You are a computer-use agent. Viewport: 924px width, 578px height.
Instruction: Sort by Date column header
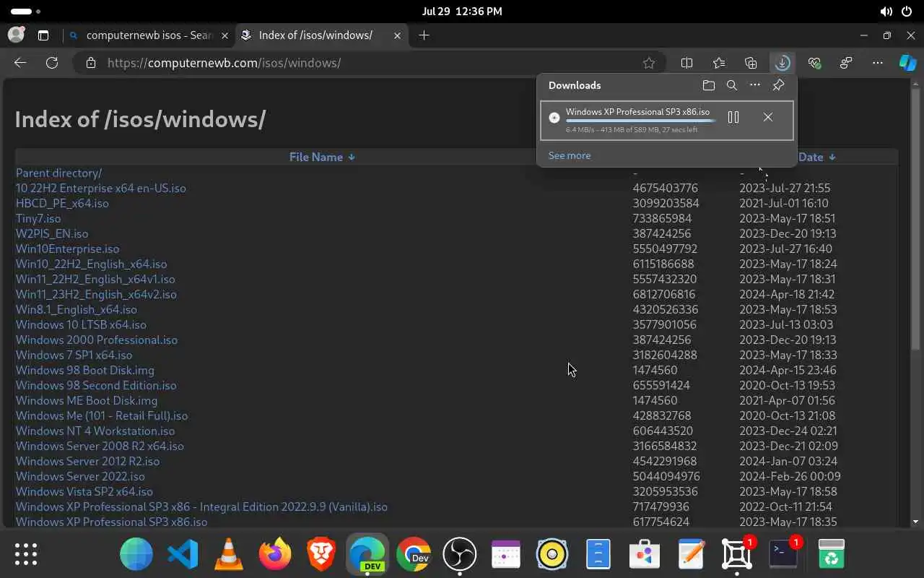(x=816, y=157)
